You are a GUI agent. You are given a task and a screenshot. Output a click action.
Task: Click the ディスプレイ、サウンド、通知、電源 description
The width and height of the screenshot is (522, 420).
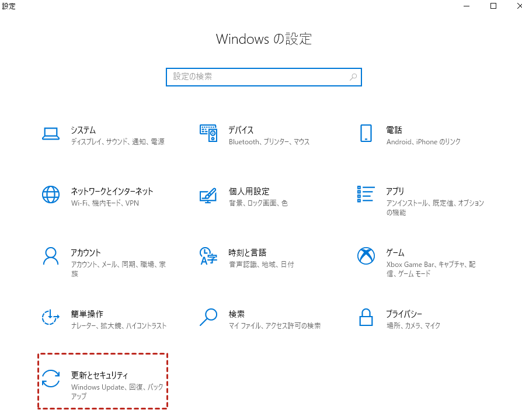pyautogui.click(x=118, y=141)
